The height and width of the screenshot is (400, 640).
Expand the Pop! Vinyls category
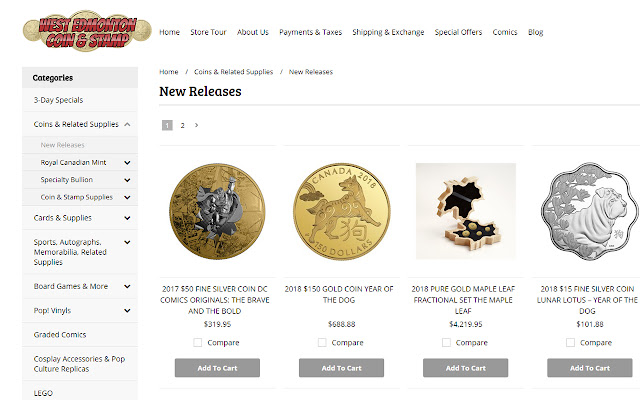[x=128, y=311]
